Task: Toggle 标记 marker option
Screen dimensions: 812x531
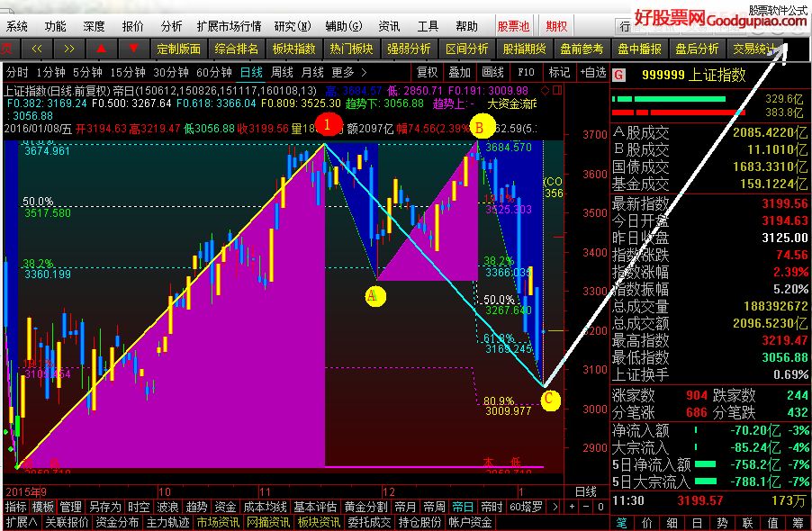Action: click(559, 73)
